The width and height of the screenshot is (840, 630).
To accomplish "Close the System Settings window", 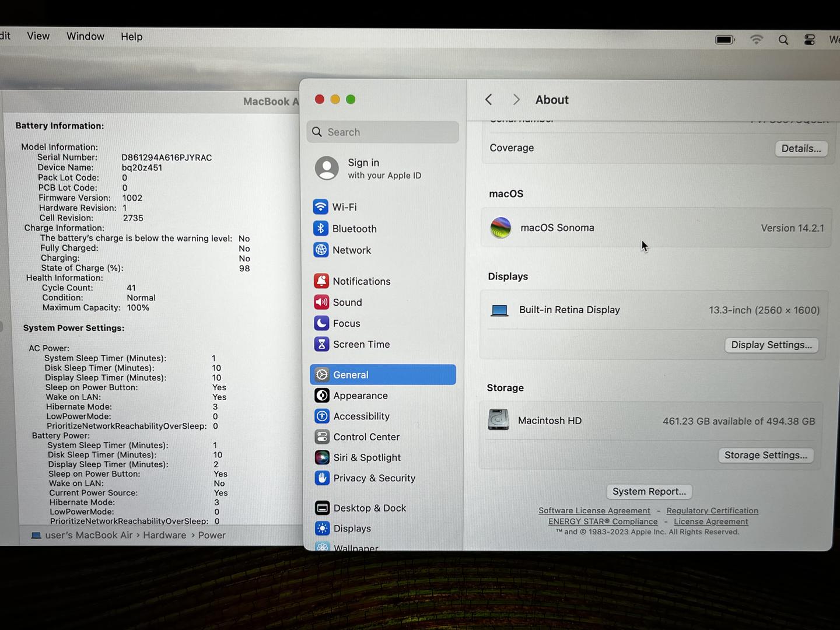I will (319, 99).
